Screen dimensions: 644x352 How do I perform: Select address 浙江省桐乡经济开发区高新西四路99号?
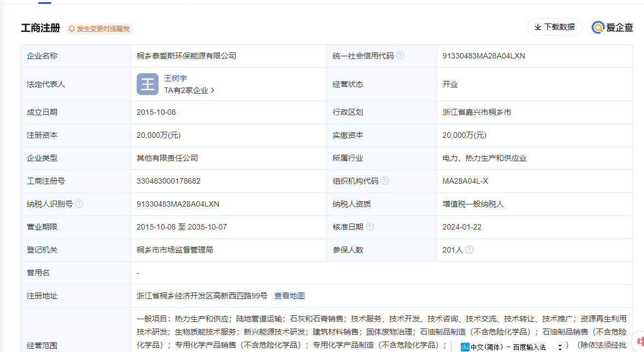coord(202,296)
